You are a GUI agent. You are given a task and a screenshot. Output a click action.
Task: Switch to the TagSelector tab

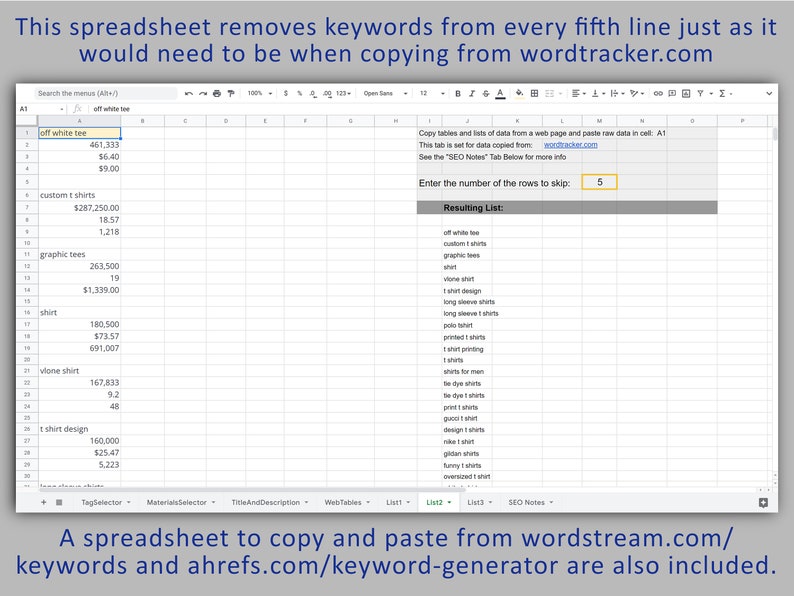(106, 502)
